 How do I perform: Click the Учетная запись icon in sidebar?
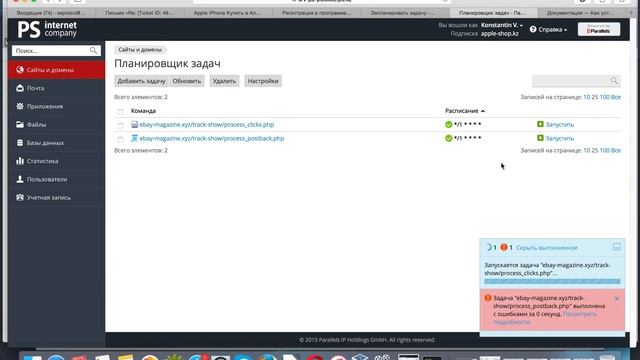click(x=20, y=197)
